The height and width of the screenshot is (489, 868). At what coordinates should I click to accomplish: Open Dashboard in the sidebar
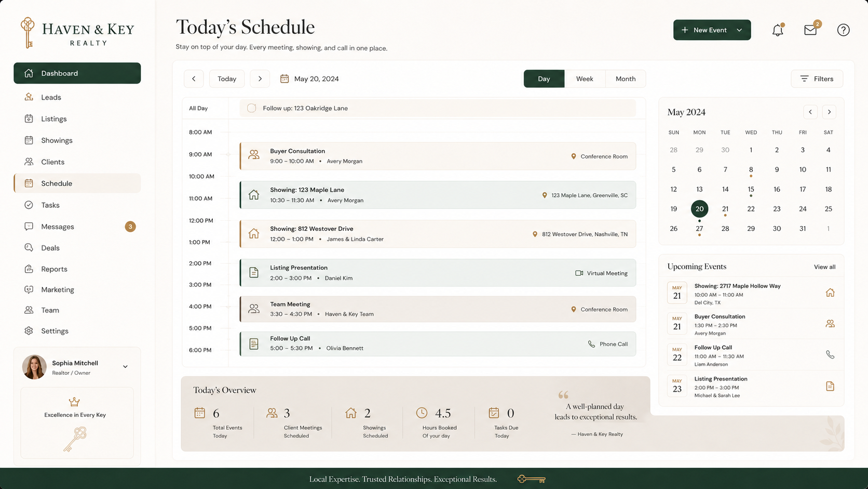[77, 73]
